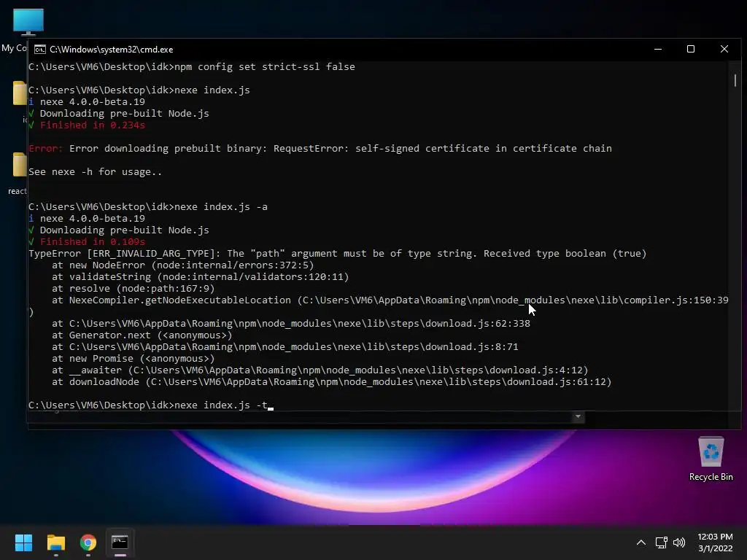Click 'at NexeCompiler.getNodeExecutableLocation' line
This screenshot has height=560, width=747.
click(x=390, y=300)
